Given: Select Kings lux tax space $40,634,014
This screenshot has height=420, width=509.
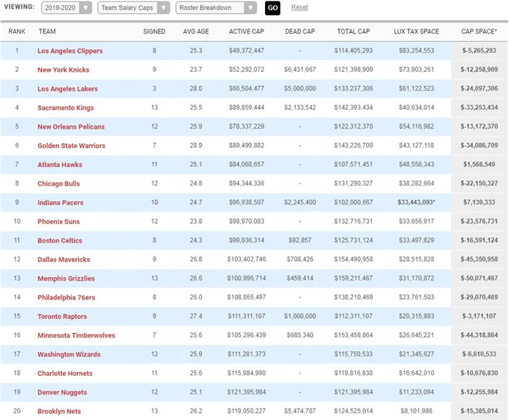Looking at the screenshot, I should click(416, 108).
